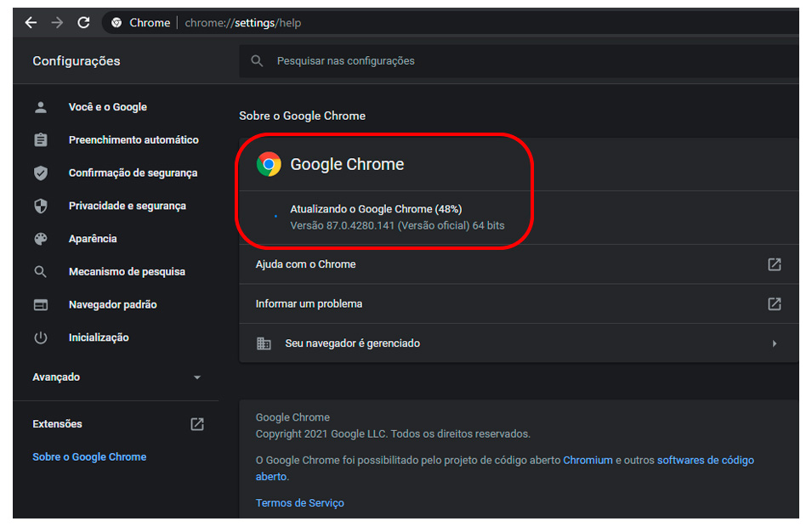Expand Seu navegador é gerenciado arrow

[774, 343]
